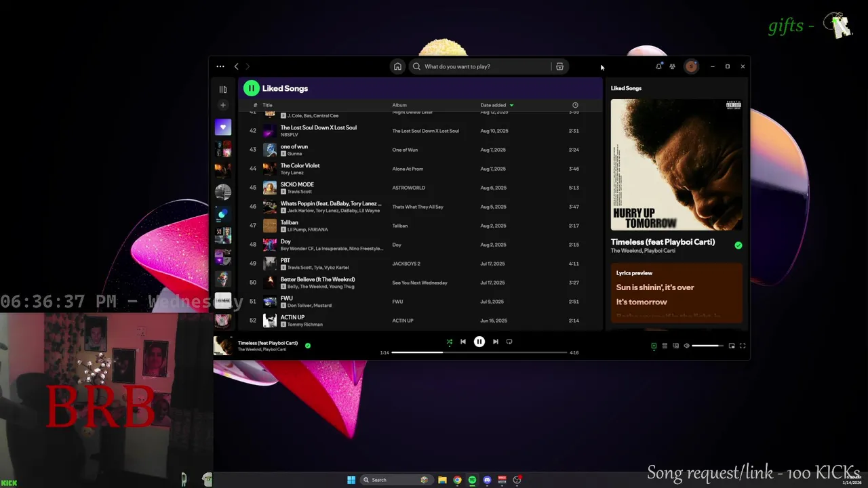This screenshot has height=488, width=868.
Task: Click the search magnifier icon
Action: point(416,66)
